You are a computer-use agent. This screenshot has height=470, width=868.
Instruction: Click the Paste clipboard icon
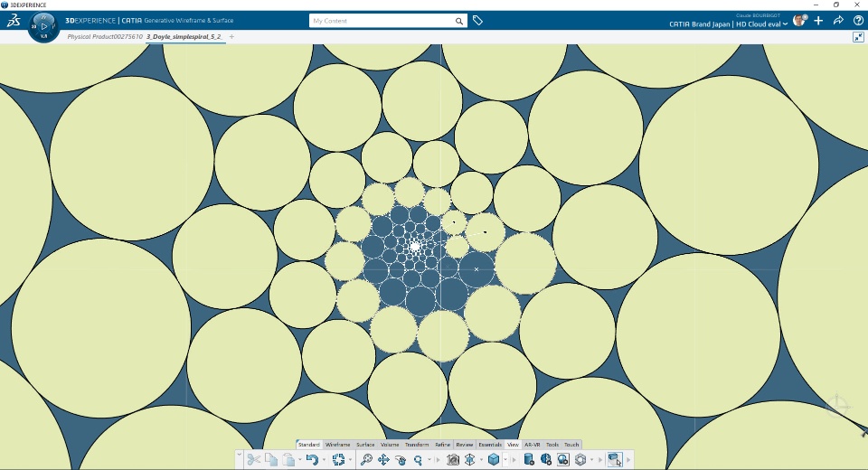[x=288, y=459]
